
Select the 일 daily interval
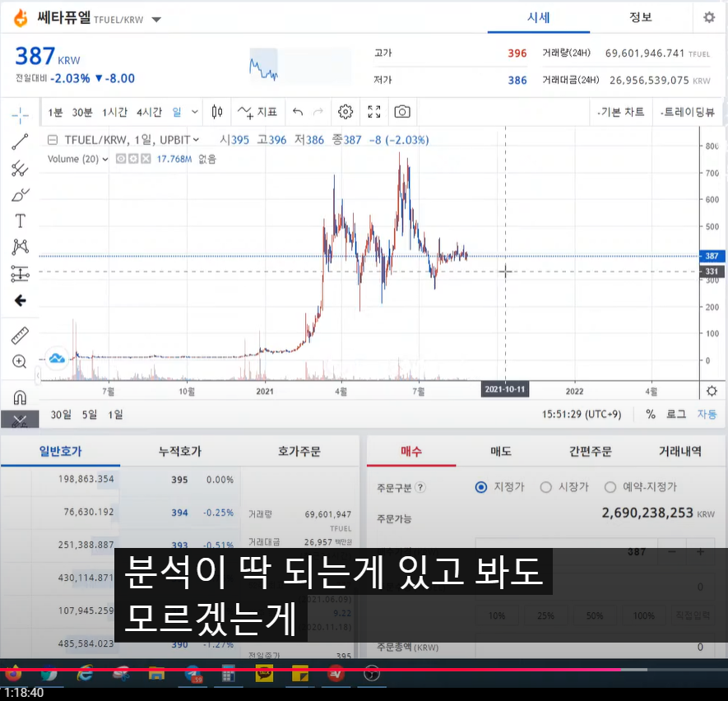click(177, 112)
